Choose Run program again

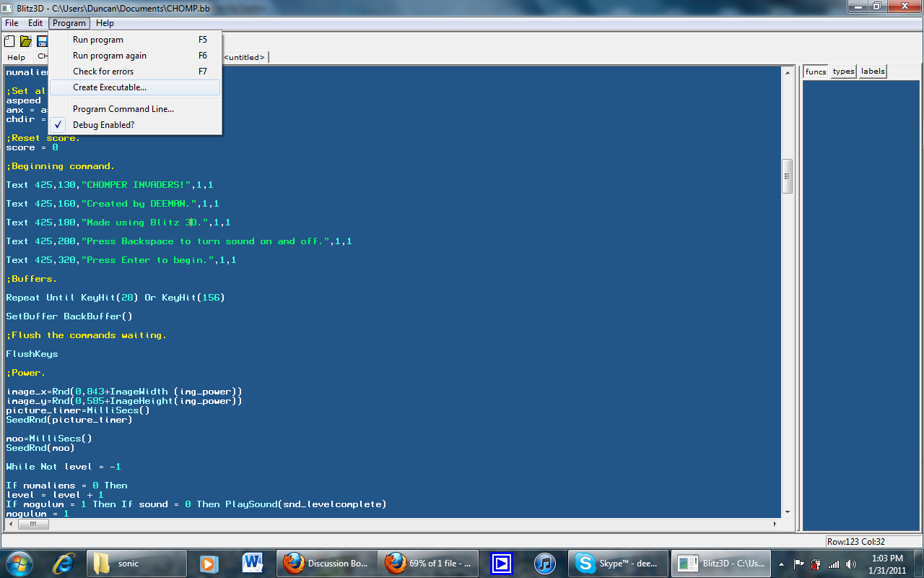click(136, 56)
